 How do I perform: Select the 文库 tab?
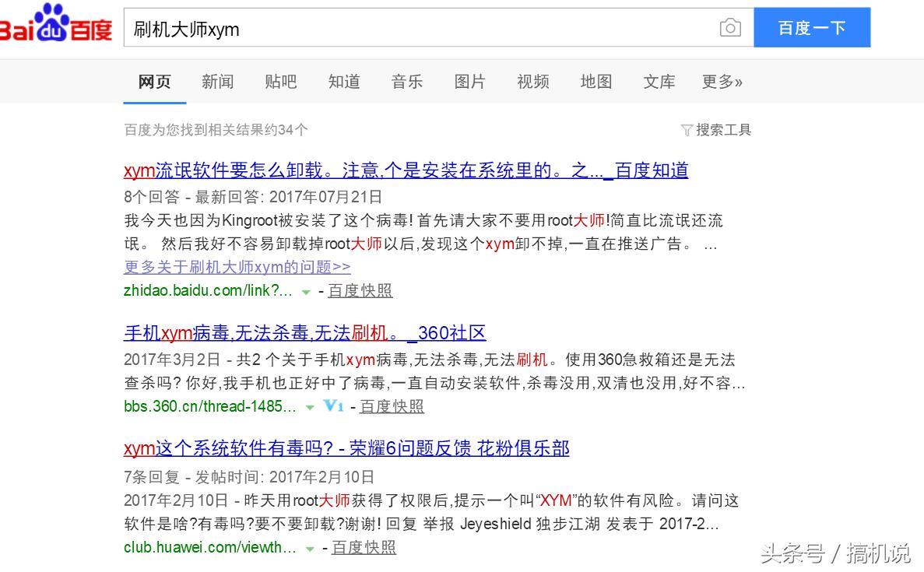(x=659, y=82)
